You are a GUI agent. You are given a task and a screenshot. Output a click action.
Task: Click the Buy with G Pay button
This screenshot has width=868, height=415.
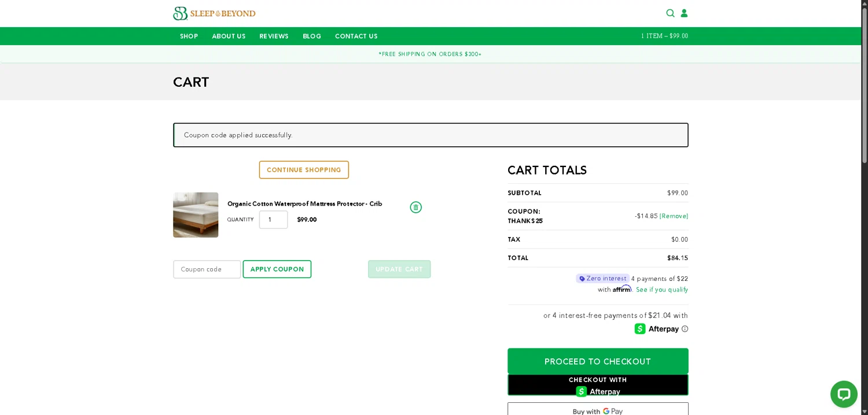pos(598,409)
